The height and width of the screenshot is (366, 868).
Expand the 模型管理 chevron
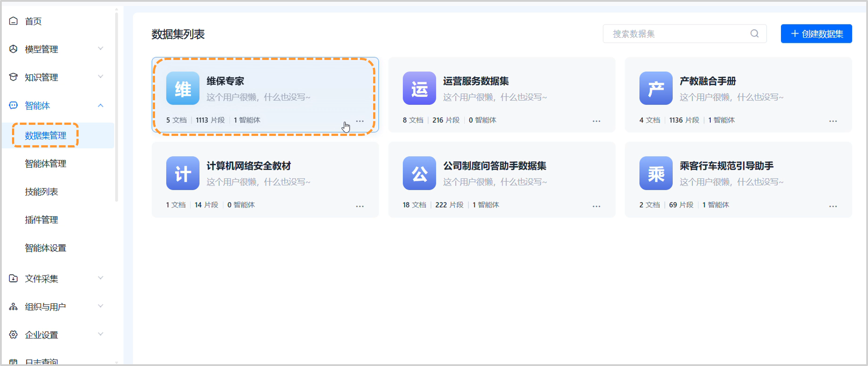pos(101,48)
